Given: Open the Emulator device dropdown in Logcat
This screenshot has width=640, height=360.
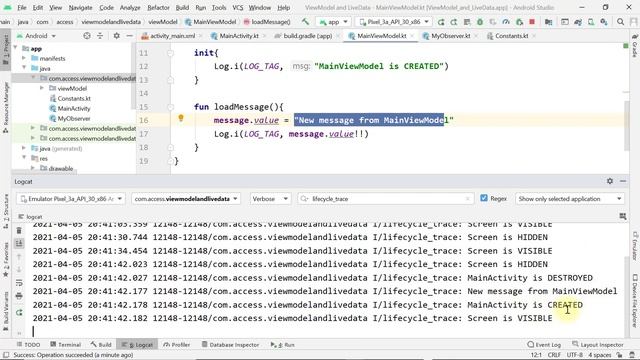Looking at the screenshot, I should pyautogui.click(x=71, y=199).
